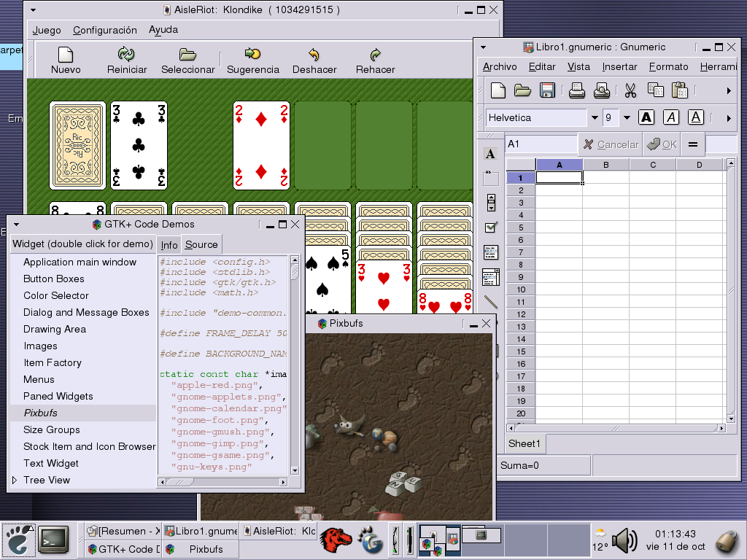The image size is (747, 560).
Task: Open the Insertar menu in Gnumeric
Action: (x=619, y=66)
